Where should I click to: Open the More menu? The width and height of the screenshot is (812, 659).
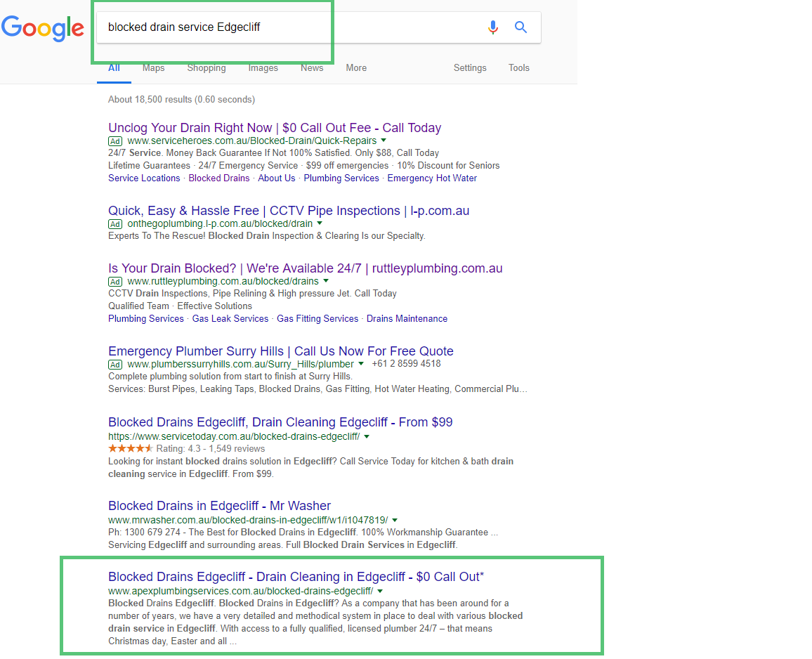pos(356,68)
